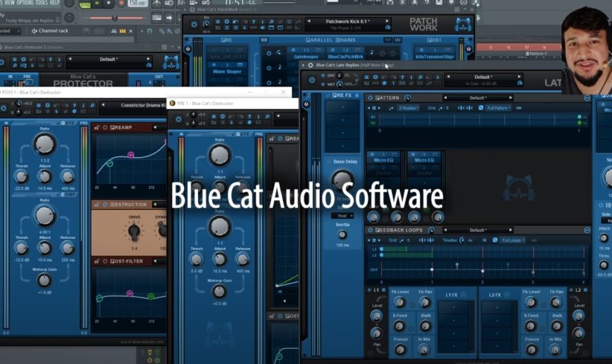Click the Drive knob in Destruction section
This screenshot has width=612, height=364.
click(x=134, y=232)
